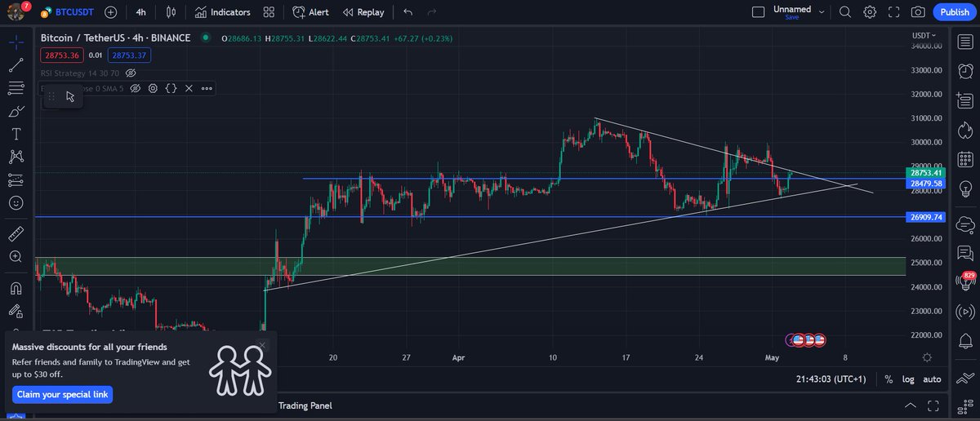Open the Unnamed layout name
Screen dimensions: 980x421
(792, 9)
